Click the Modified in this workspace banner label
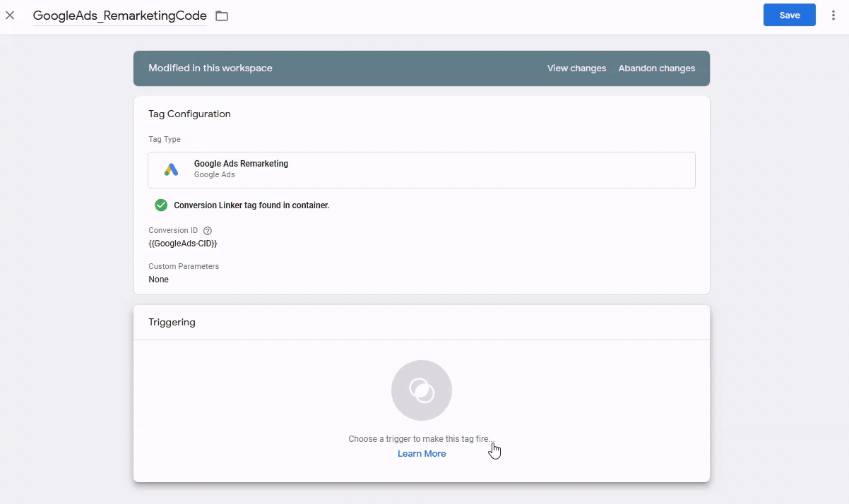Image resolution: width=849 pixels, height=504 pixels. pos(210,68)
